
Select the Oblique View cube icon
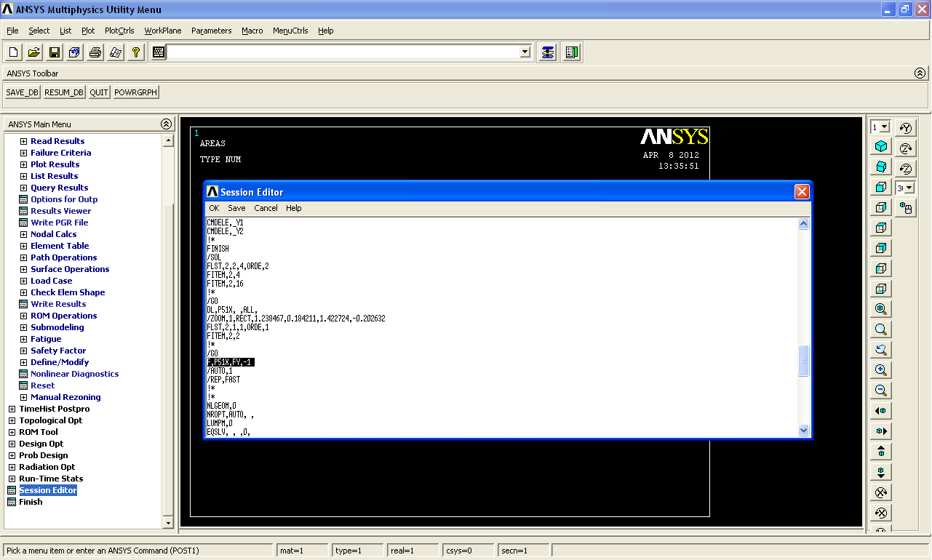[x=881, y=167]
